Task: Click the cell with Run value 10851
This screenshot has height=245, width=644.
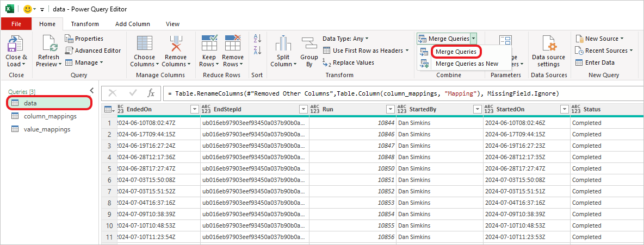Action: [352, 180]
